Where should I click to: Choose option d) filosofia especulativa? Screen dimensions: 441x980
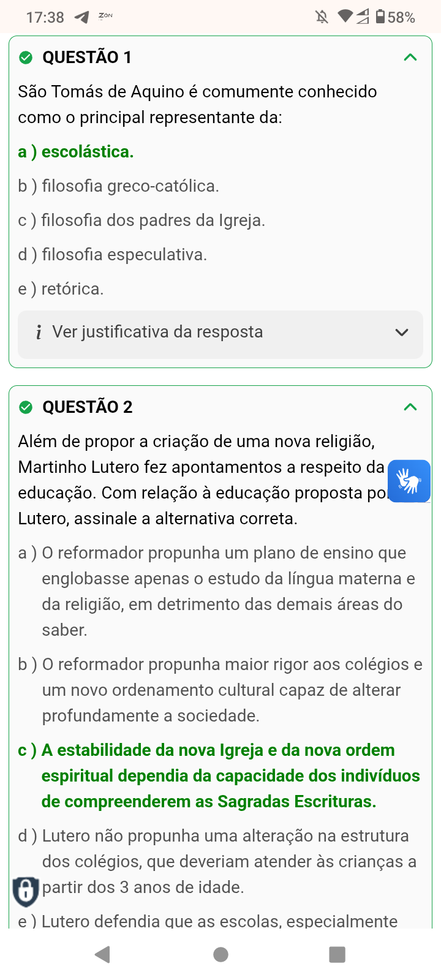113,255
